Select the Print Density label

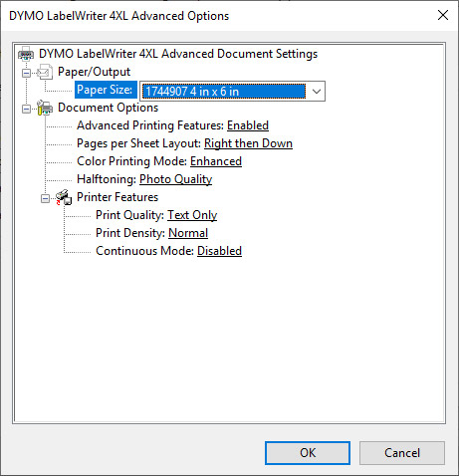pos(130,233)
